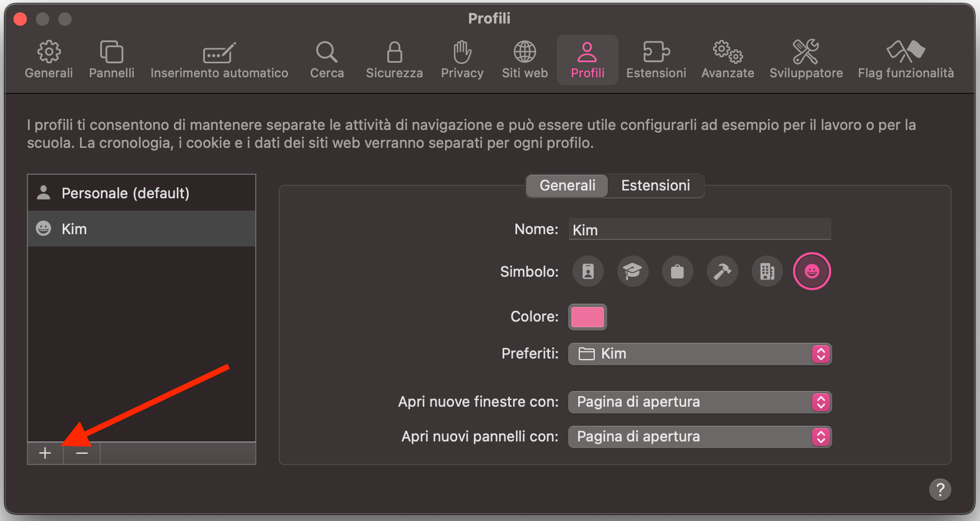
Task: Select the briefcase symbol for the profile
Action: tap(677, 271)
